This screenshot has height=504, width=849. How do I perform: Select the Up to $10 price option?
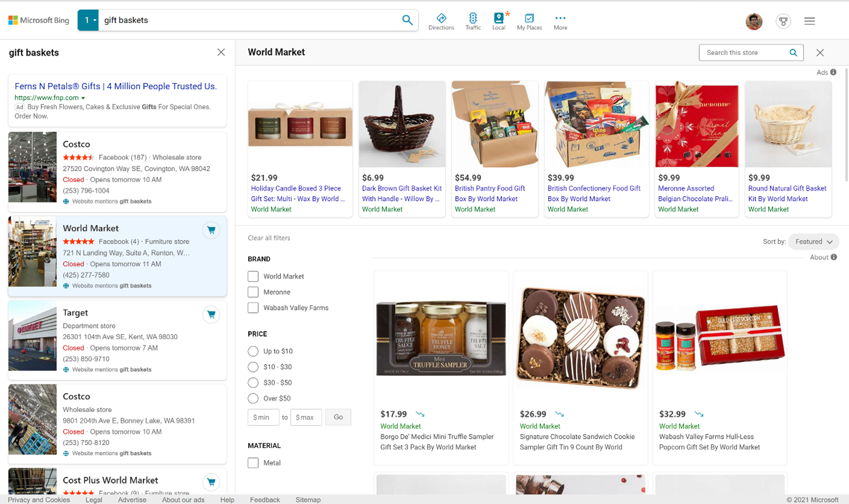(x=253, y=351)
